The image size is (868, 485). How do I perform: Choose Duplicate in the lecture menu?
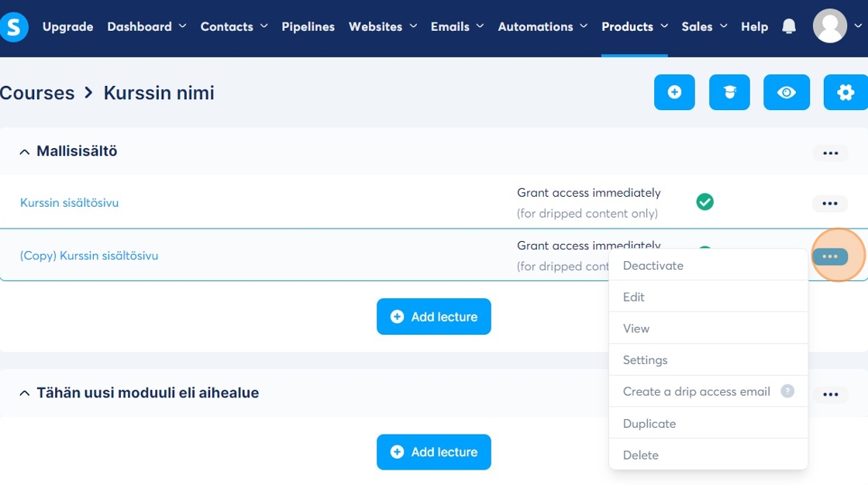coord(649,424)
